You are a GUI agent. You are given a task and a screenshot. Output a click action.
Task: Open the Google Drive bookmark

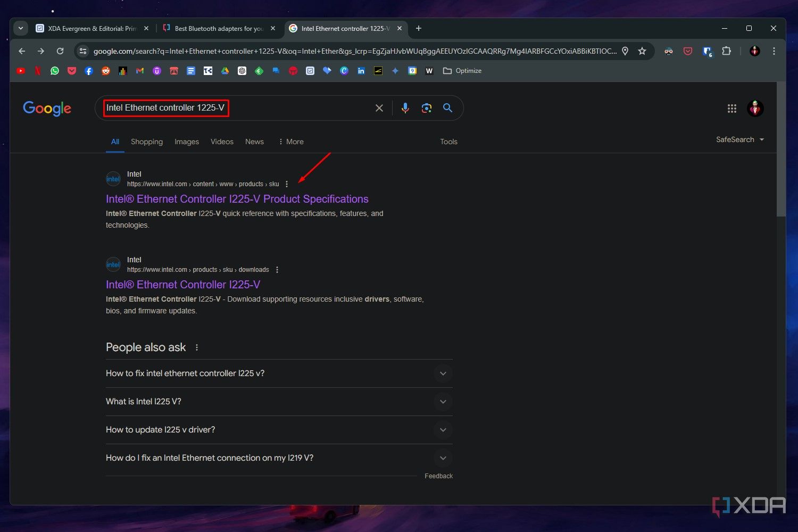(x=225, y=71)
